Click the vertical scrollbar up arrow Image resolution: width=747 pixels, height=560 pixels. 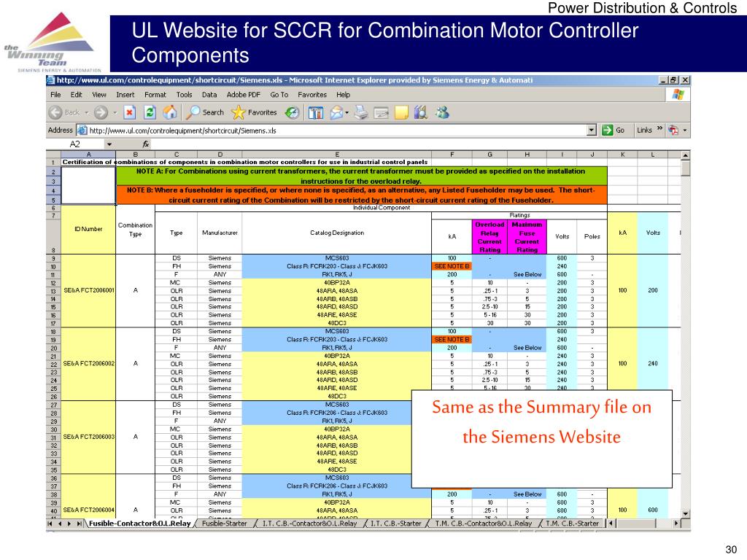click(685, 155)
